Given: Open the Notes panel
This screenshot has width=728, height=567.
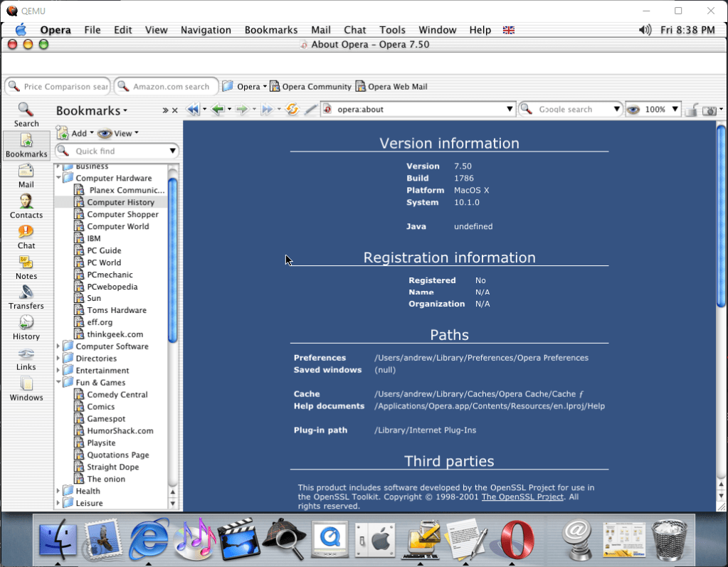Looking at the screenshot, I should coord(26,267).
